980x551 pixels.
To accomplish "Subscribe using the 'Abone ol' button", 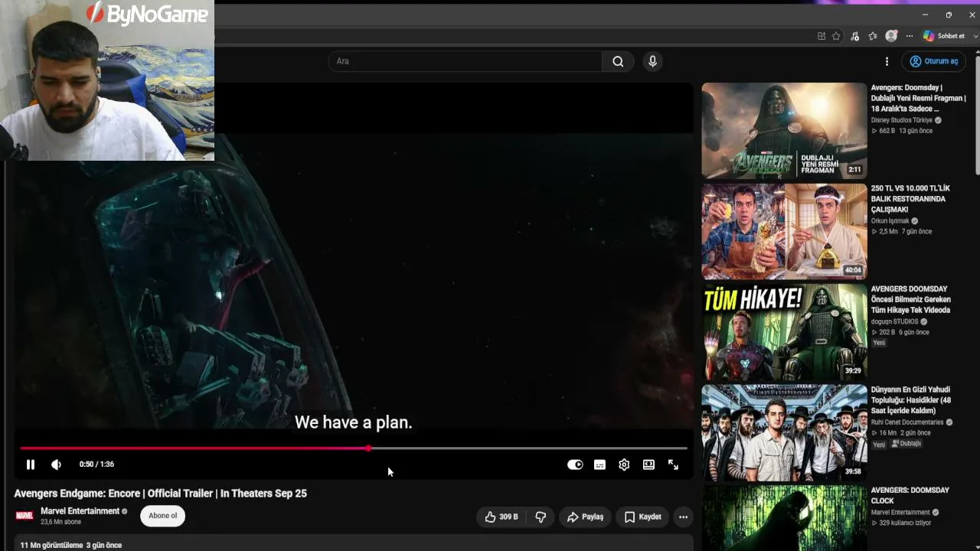I will (162, 516).
